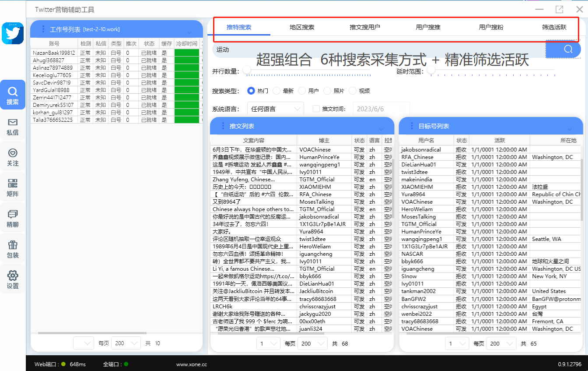Select tweet row by JackliuBitcoin
588x371 pixels.
pos(302,291)
